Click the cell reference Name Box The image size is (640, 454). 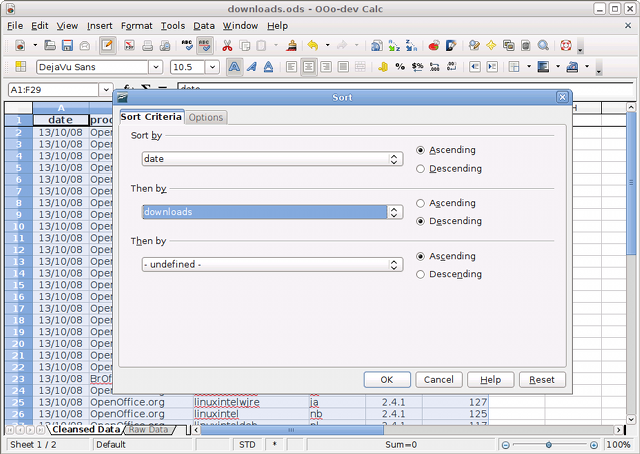tap(55, 89)
